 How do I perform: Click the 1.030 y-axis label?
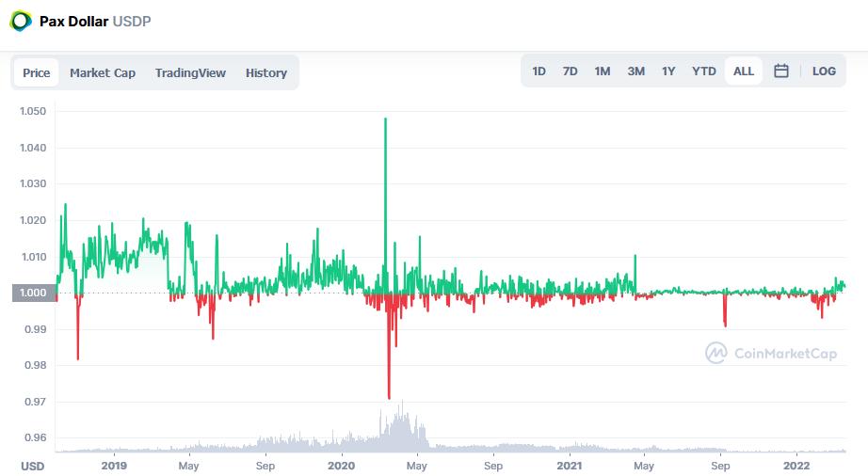[33, 183]
